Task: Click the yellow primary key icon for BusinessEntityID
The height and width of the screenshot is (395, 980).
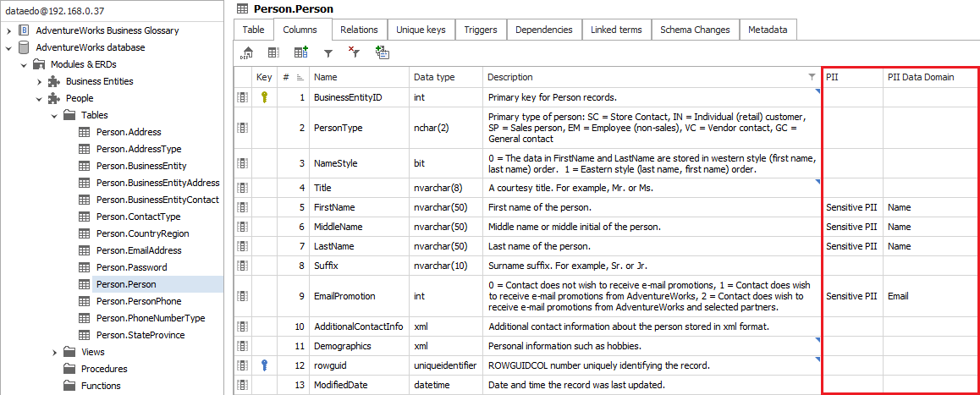Action: 264,97
